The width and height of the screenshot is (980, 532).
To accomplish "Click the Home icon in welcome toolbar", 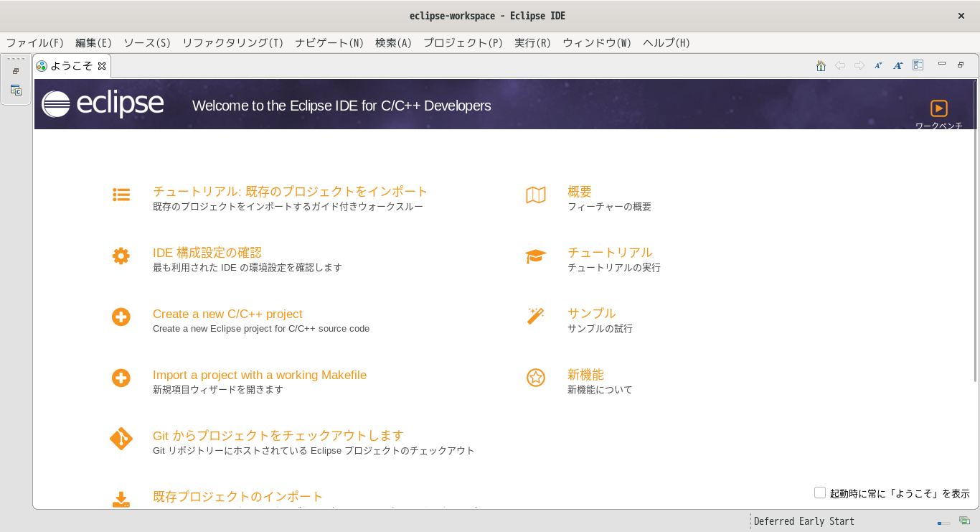I will (x=821, y=65).
